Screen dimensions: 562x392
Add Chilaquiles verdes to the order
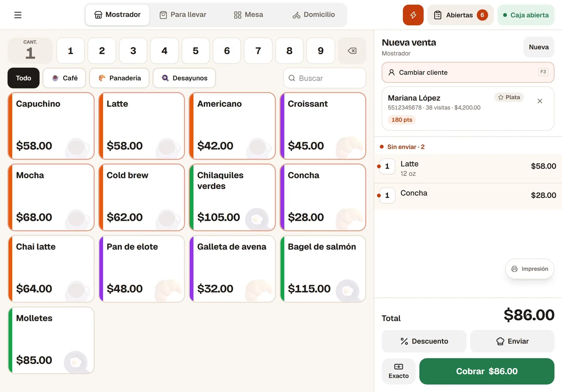pos(232,197)
